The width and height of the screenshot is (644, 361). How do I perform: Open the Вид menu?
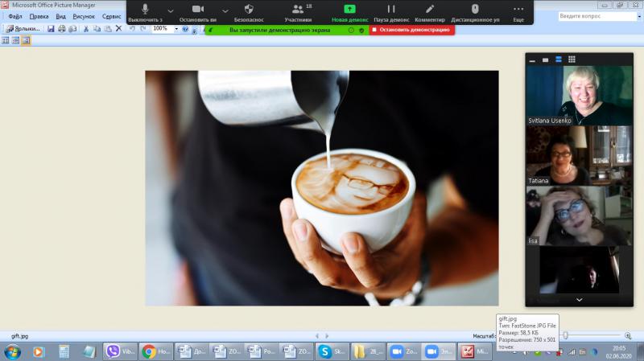coord(61,16)
